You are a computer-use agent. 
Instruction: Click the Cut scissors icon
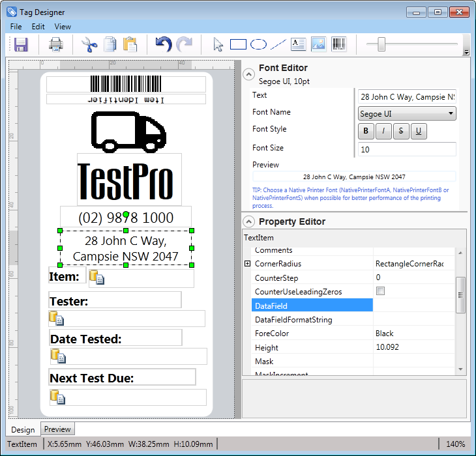click(89, 44)
